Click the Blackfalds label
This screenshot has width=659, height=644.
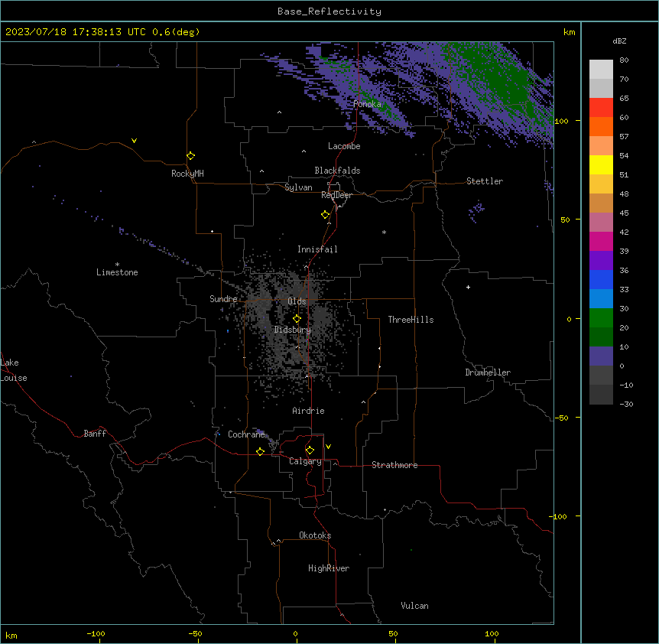tap(337, 171)
